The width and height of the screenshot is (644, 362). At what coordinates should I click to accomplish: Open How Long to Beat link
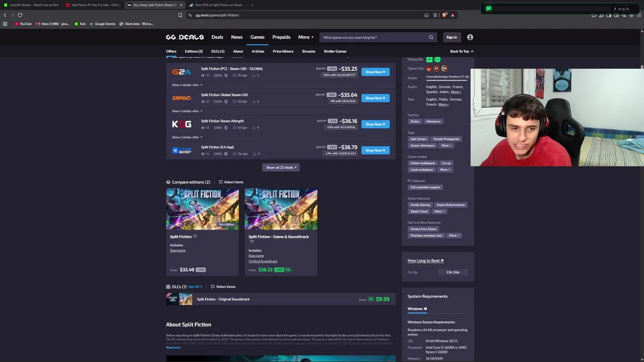pos(426,261)
